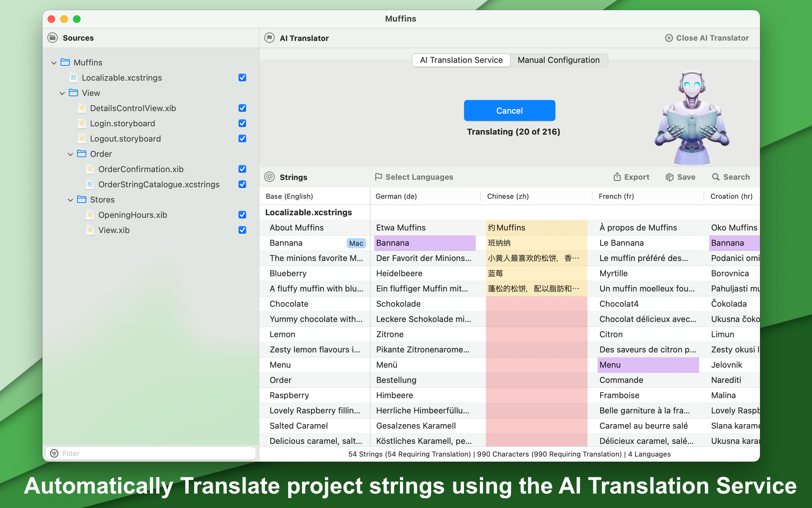Close the AI Translator panel
The image size is (812, 508).
click(707, 38)
